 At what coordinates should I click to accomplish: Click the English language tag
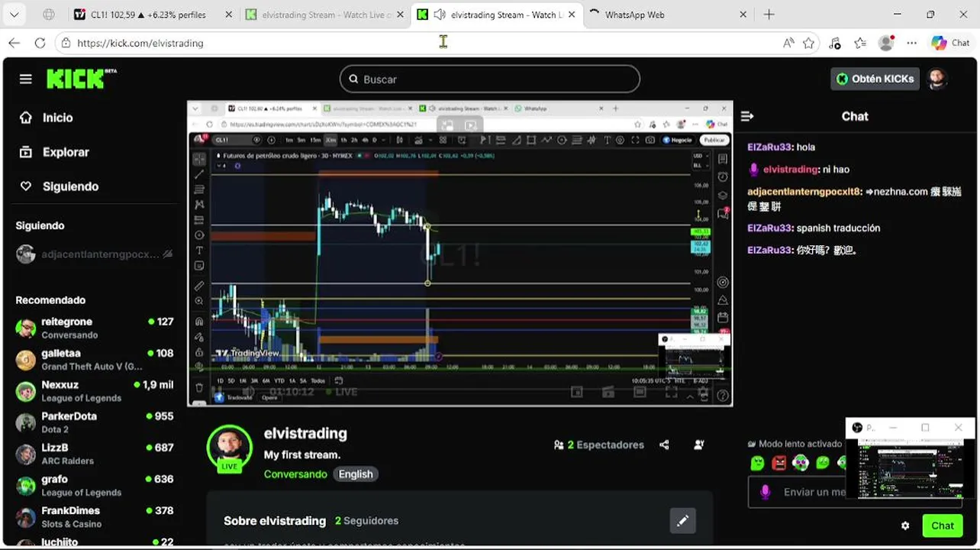(356, 474)
